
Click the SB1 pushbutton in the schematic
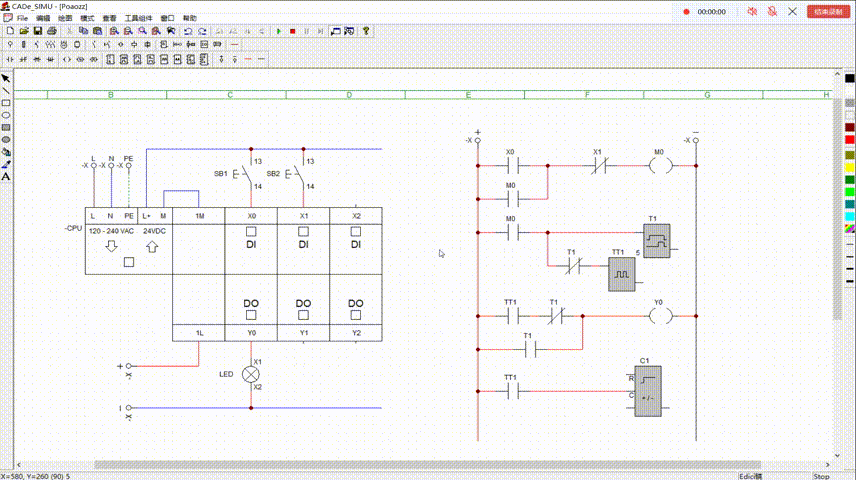click(x=240, y=173)
